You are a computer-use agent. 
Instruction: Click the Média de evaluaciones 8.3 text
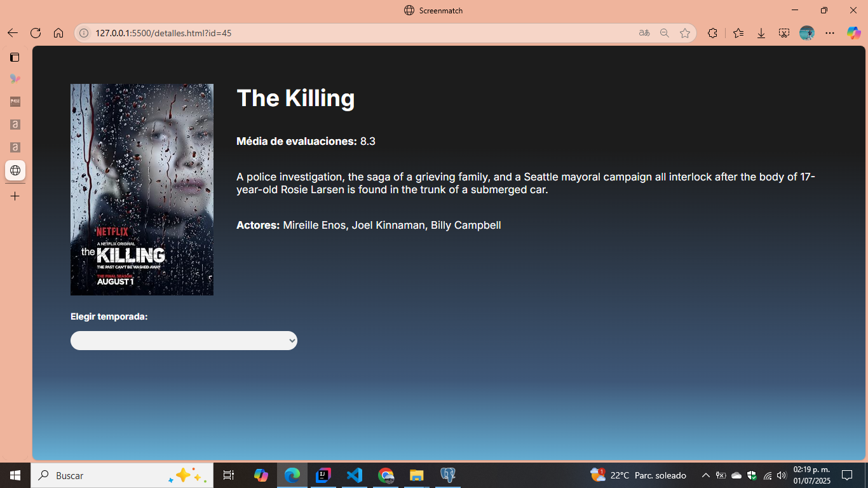[306, 141]
